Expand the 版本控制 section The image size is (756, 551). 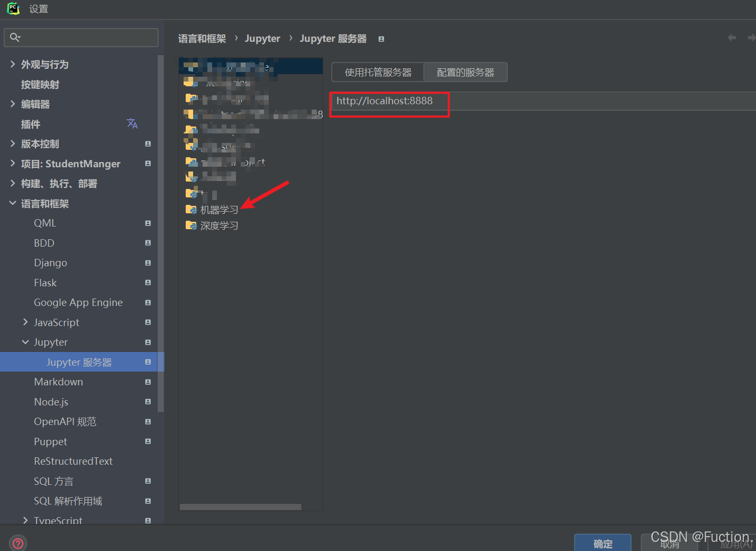point(13,143)
